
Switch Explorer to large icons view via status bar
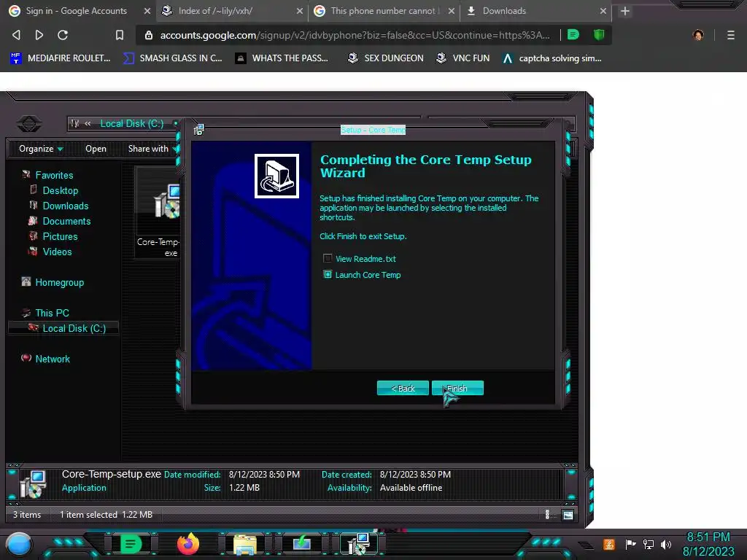(568, 514)
